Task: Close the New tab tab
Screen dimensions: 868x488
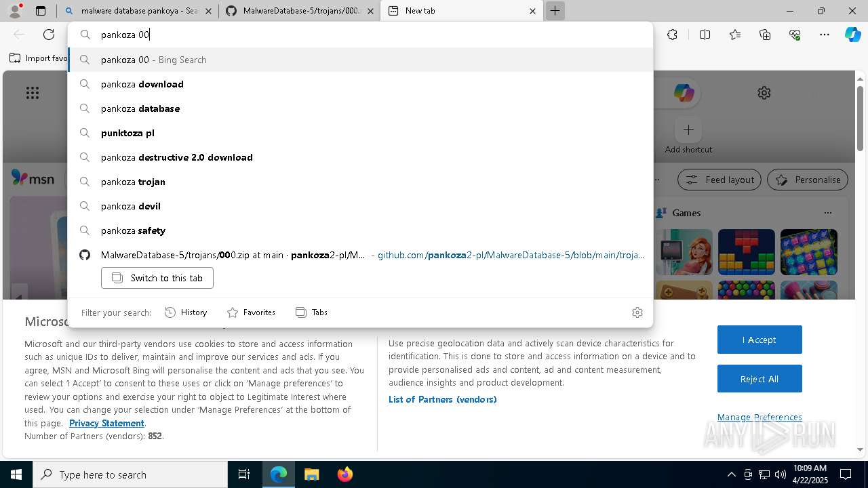Action: (x=532, y=11)
